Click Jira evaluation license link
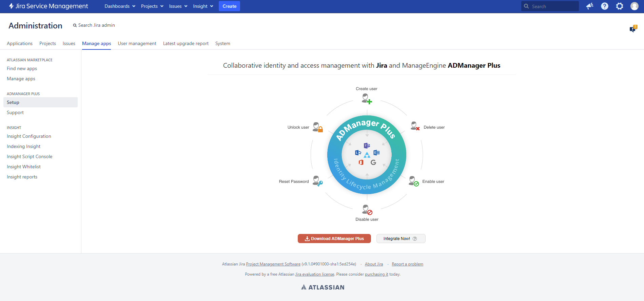The image size is (644, 301). 315,274
